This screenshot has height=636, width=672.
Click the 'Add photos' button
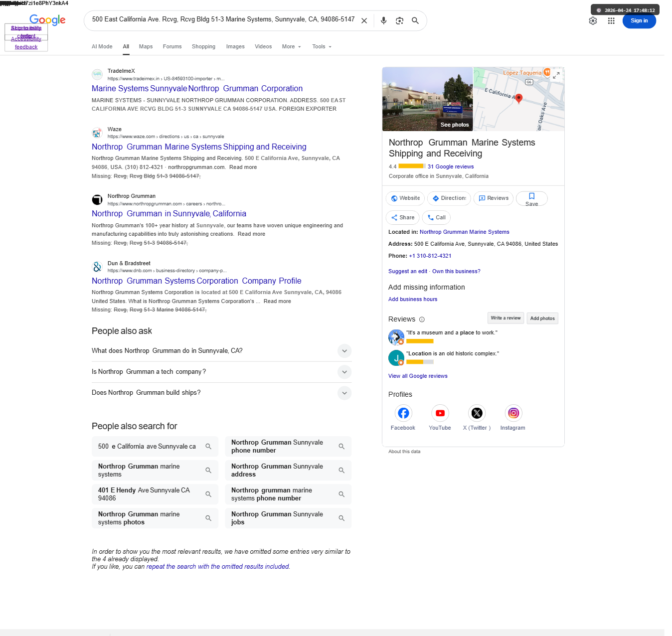click(542, 318)
